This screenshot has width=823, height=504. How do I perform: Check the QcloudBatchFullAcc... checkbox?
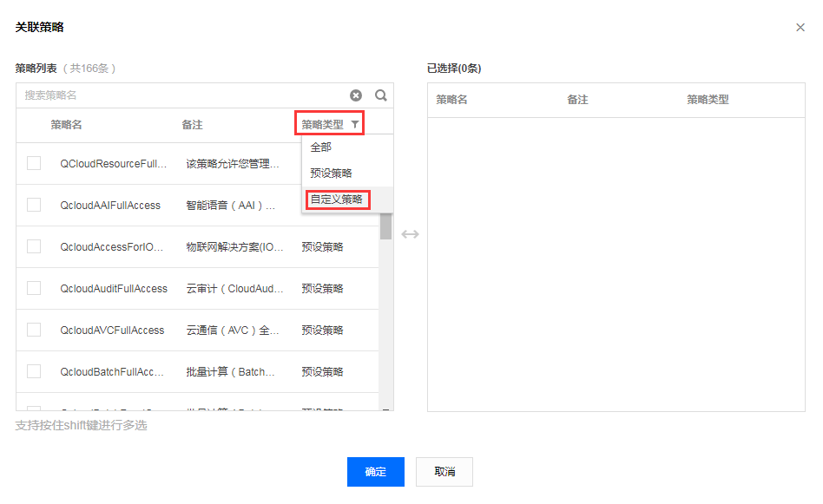34,371
